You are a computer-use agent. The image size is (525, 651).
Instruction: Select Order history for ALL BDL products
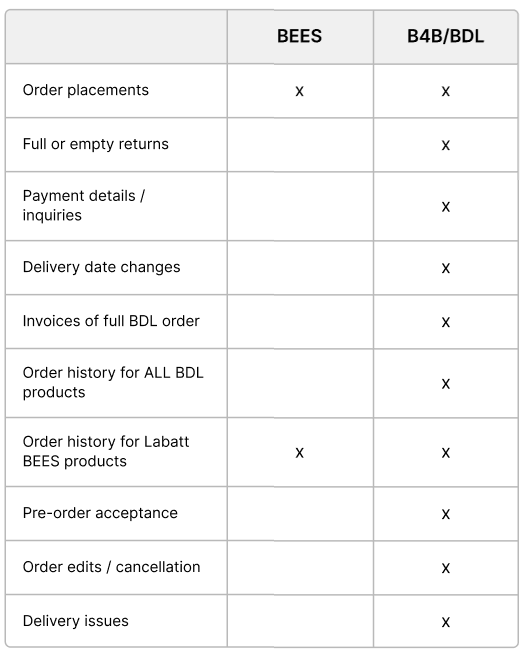113,382
